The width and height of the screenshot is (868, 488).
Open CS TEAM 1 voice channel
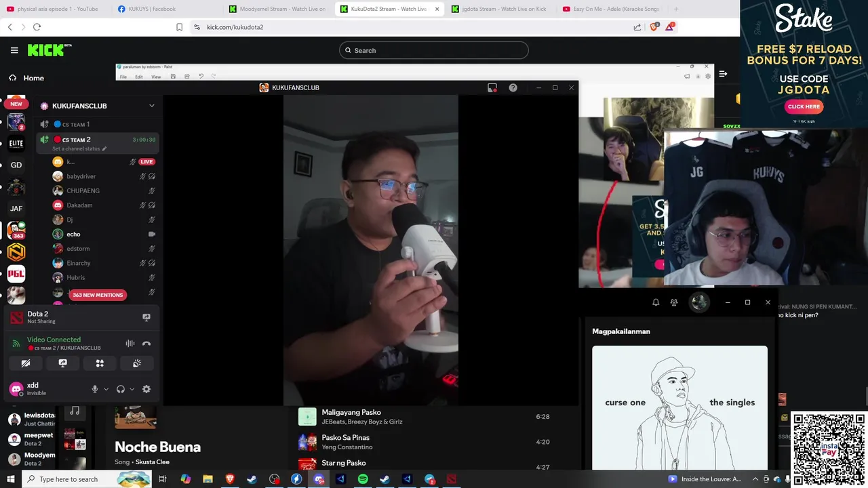point(98,124)
